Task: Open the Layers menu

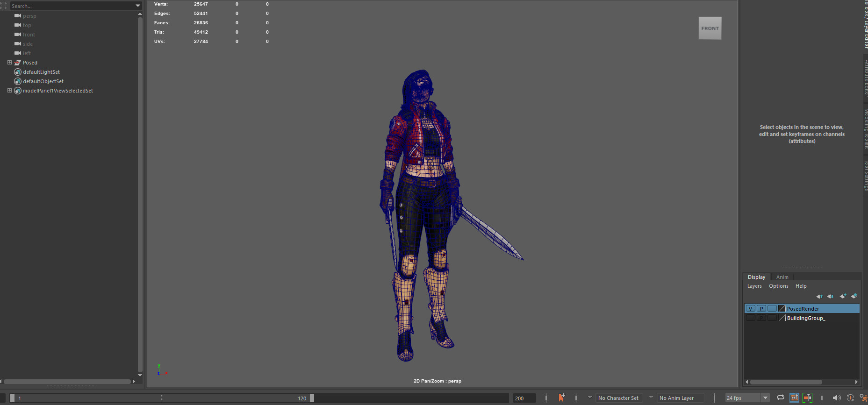Action: 754,286
